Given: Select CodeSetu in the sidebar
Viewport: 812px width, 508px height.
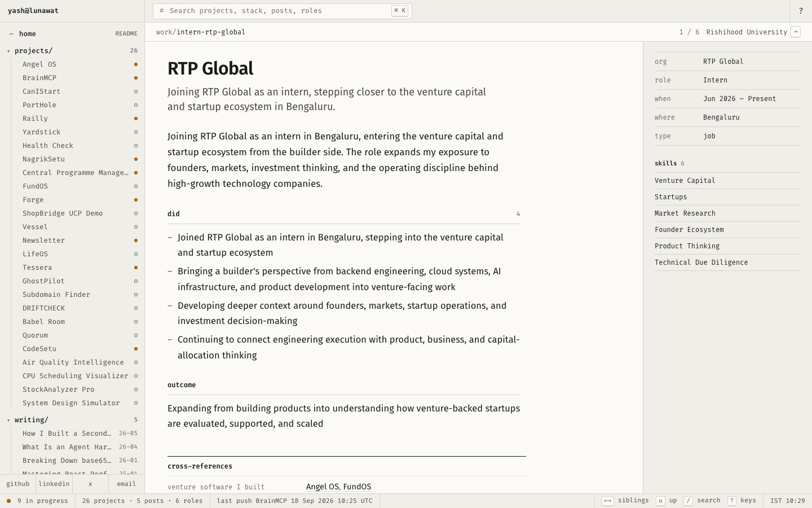Looking at the screenshot, I should tap(79, 349).
